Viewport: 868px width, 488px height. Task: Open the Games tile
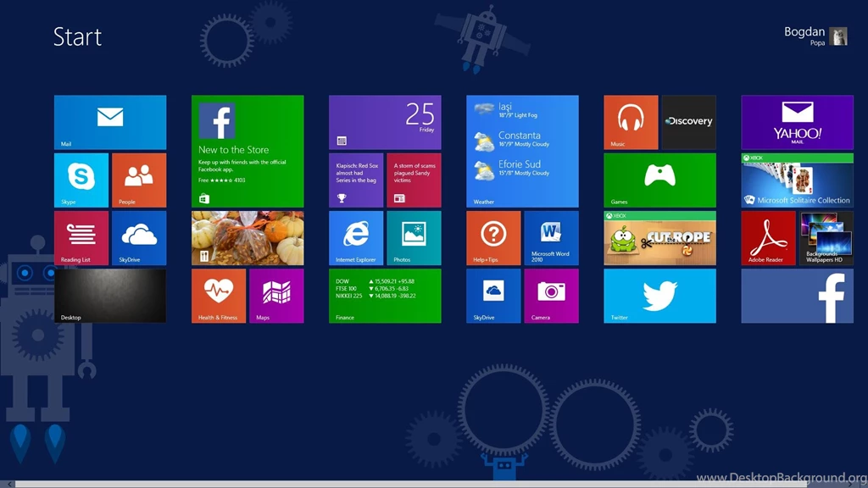point(659,180)
